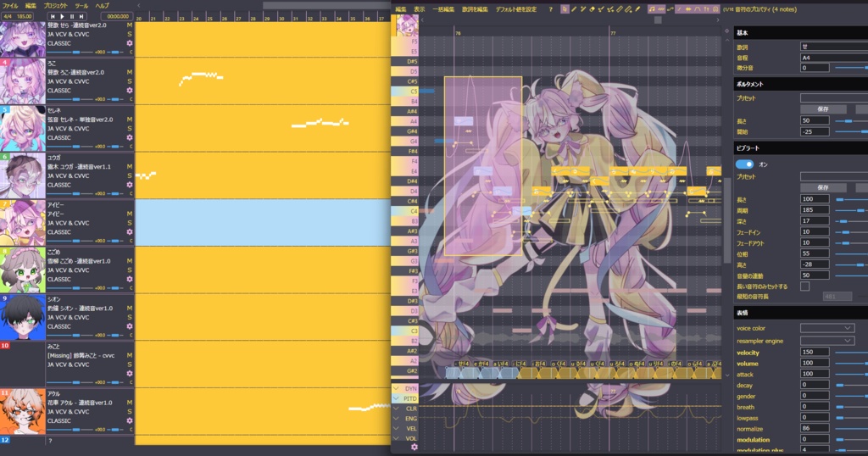Open the ヘルプ menu

(x=102, y=6)
